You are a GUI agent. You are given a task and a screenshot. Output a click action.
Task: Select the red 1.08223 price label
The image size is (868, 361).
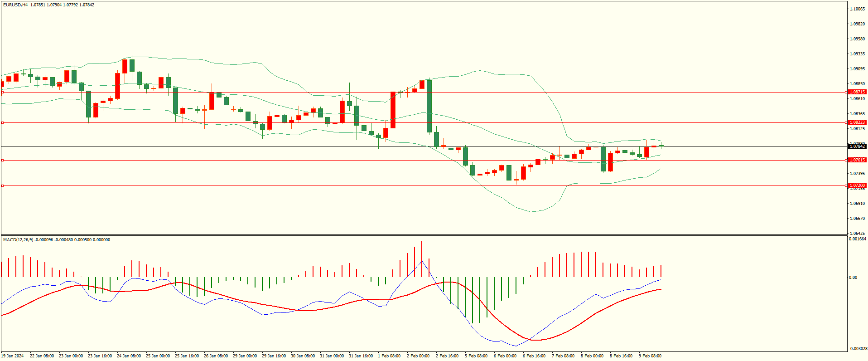857,122
